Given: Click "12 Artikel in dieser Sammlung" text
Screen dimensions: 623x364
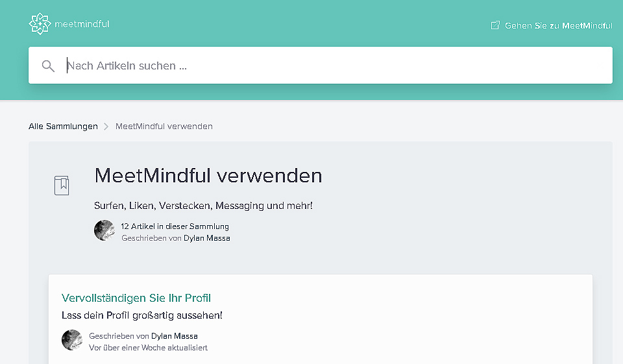Looking at the screenshot, I should pos(175,226).
